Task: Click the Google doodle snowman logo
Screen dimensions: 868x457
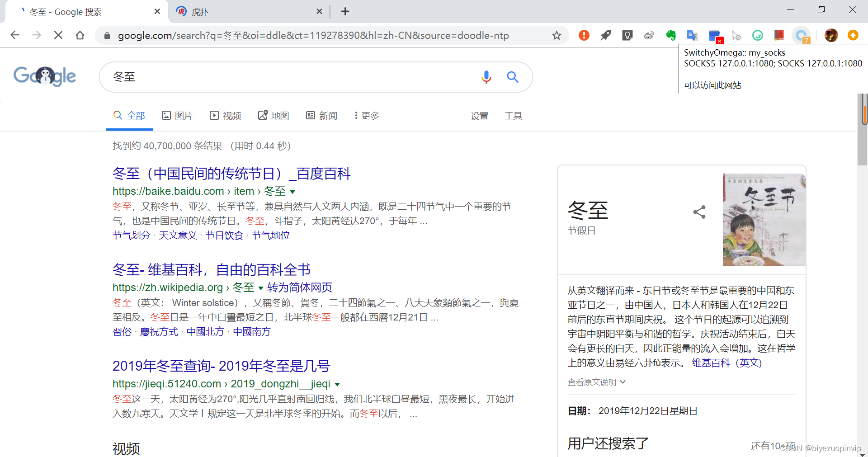Action: point(45,76)
